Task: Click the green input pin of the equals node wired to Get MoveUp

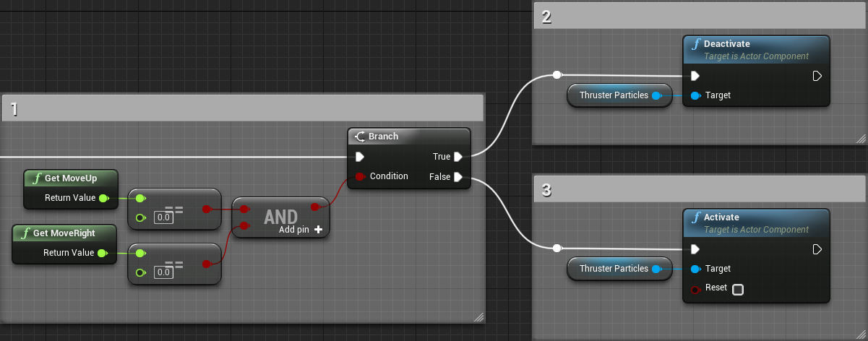Action: (140, 198)
